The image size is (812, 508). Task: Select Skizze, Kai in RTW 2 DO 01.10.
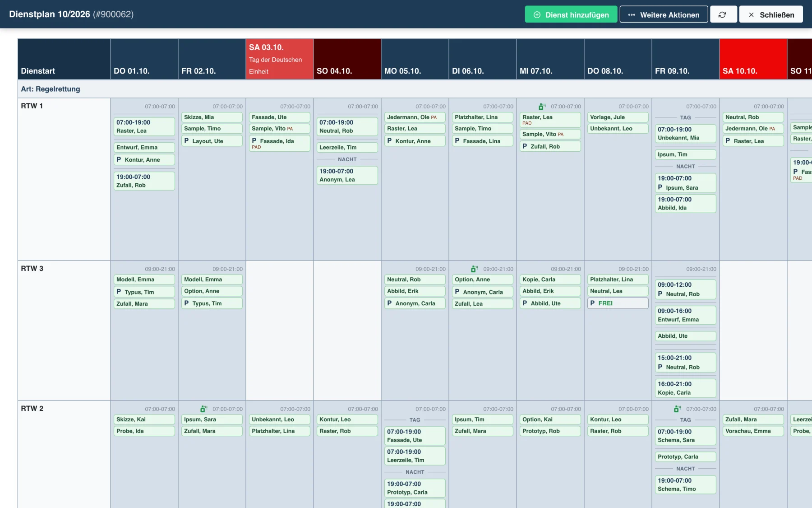(144, 419)
